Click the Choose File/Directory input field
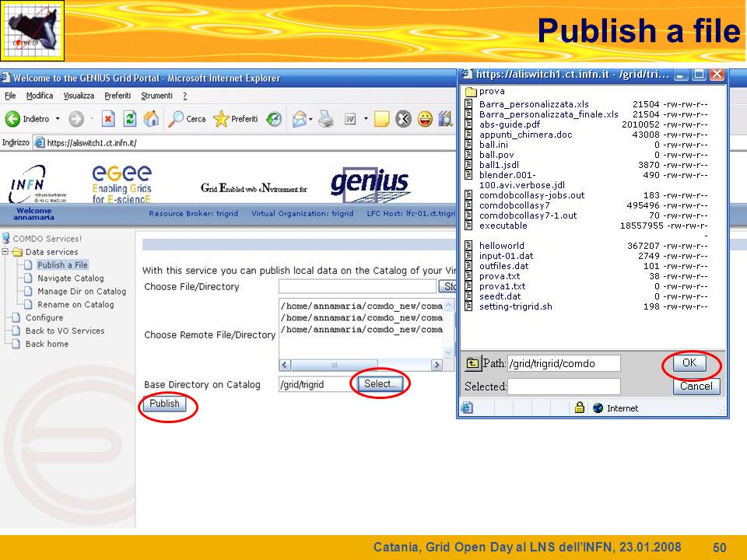This screenshot has width=747, height=560. point(357,286)
